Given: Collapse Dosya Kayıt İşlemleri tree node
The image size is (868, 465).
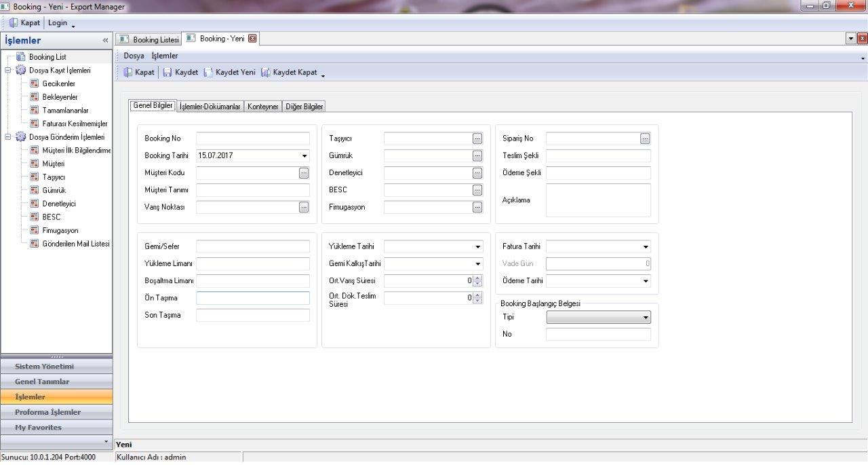Looking at the screenshot, I should tap(8, 70).
